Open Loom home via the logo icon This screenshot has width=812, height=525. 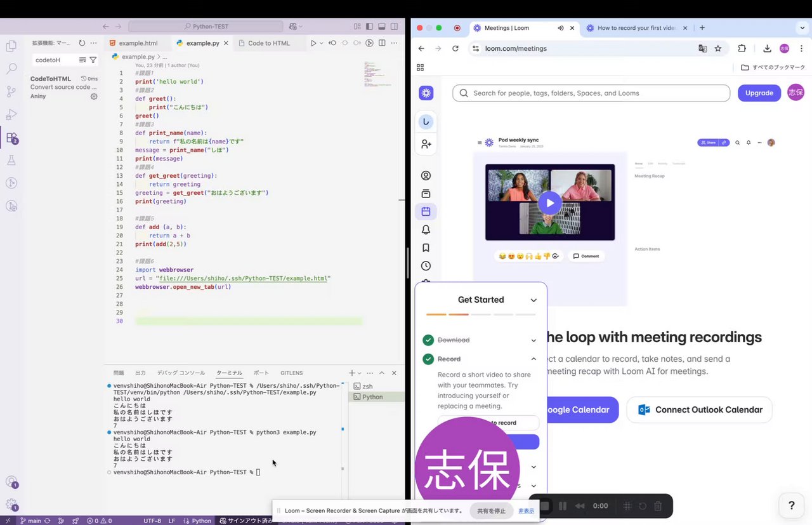click(x=426, y=93)
